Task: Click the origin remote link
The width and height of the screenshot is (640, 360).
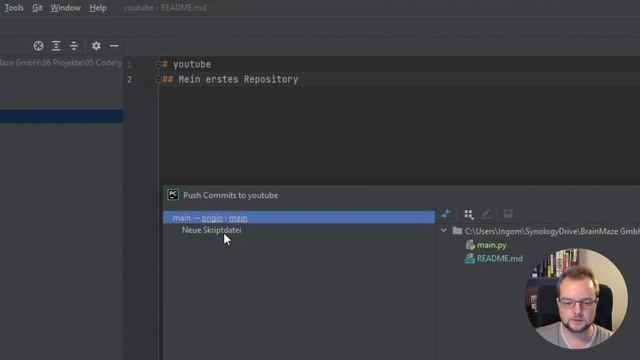Action: 212,218
